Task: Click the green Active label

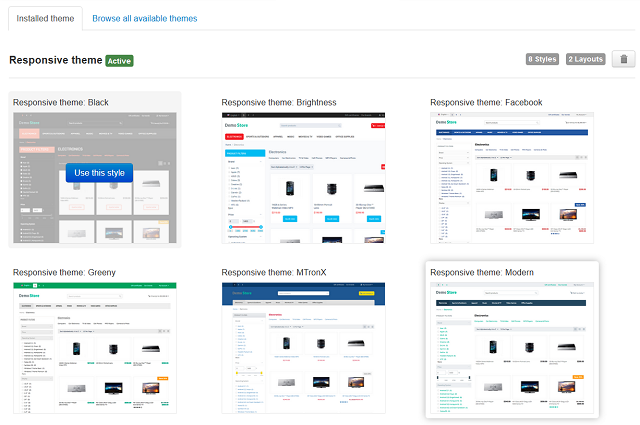Action: (x=119, y=61)
